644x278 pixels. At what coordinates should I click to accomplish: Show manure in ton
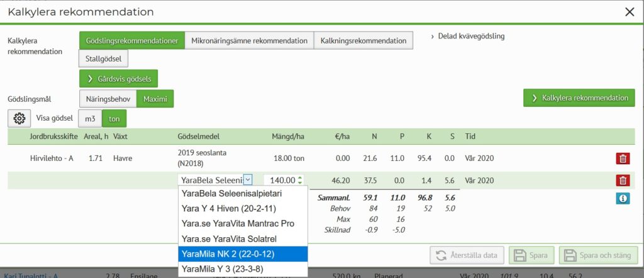point(114,118)
